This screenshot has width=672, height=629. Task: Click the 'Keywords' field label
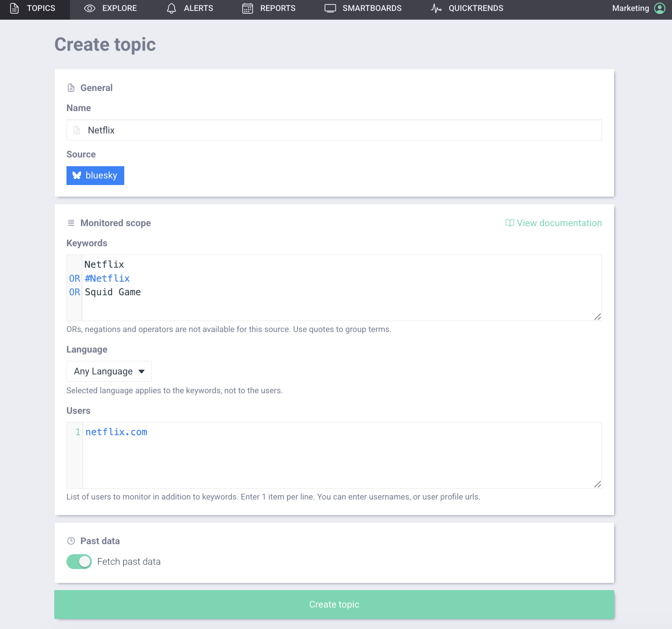point(87,243)
